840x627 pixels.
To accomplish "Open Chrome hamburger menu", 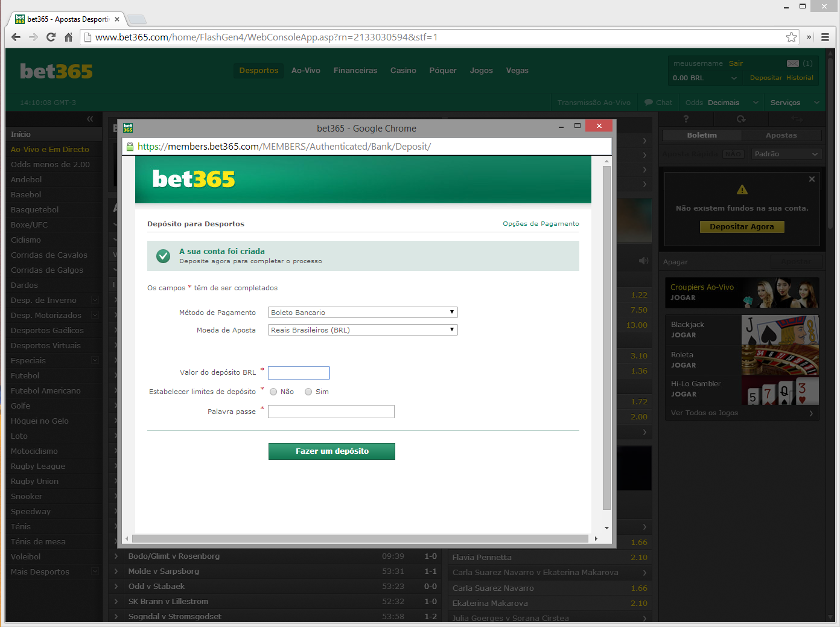I will 825,37.
